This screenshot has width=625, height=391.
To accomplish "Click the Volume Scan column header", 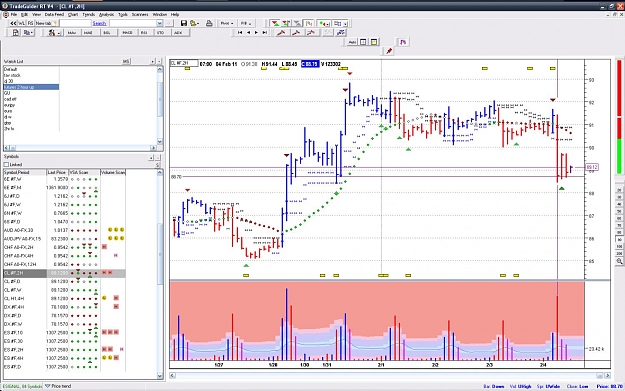I will pos(113,172).
